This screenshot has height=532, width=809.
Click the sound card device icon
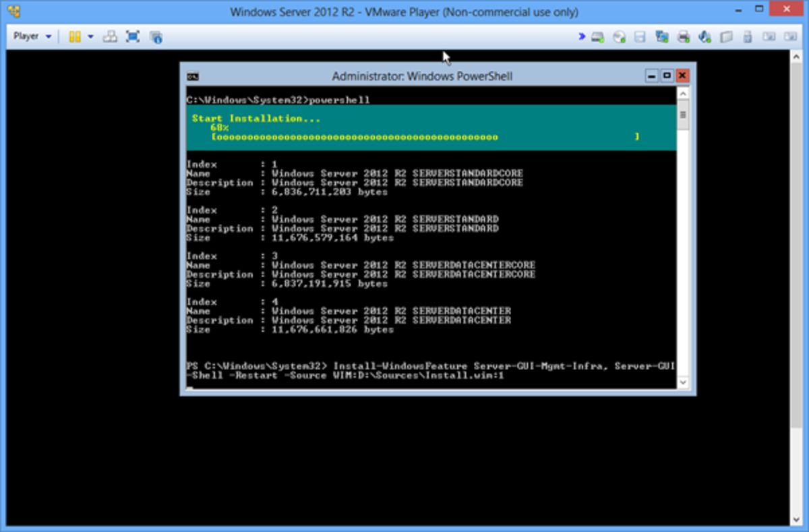tap(705, 36)
